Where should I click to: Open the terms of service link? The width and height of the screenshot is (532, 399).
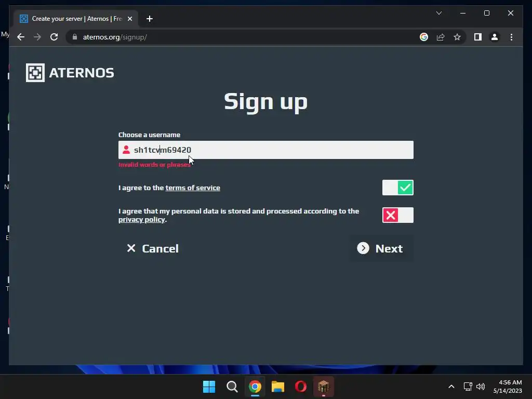[x=193, y=188]
